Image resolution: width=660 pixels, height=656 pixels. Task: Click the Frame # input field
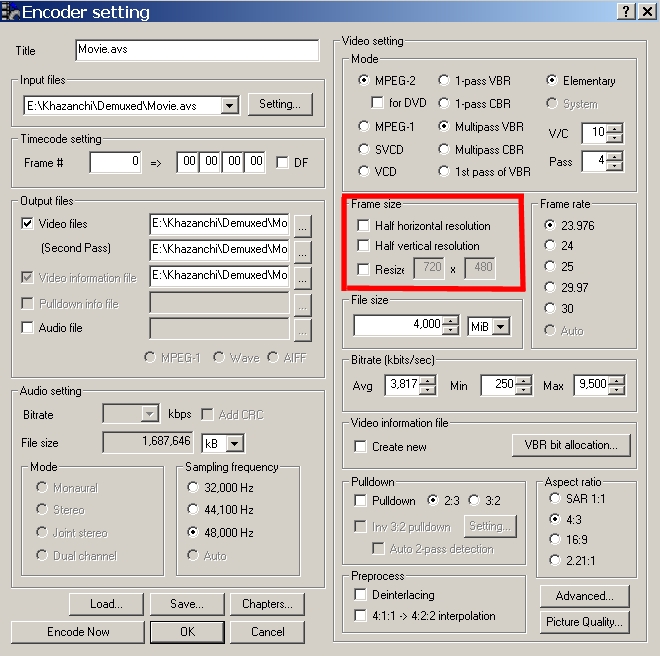tap(115, 162)
